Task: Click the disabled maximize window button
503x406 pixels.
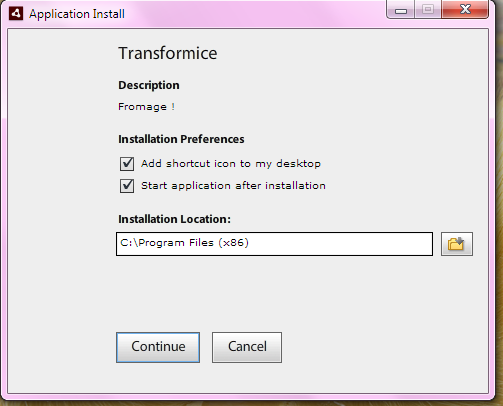Action: 428,9
